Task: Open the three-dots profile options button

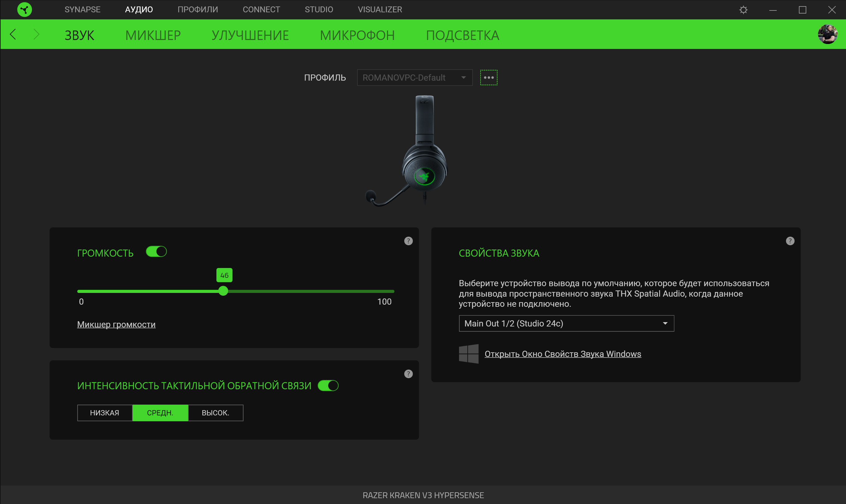Action: 489,78
